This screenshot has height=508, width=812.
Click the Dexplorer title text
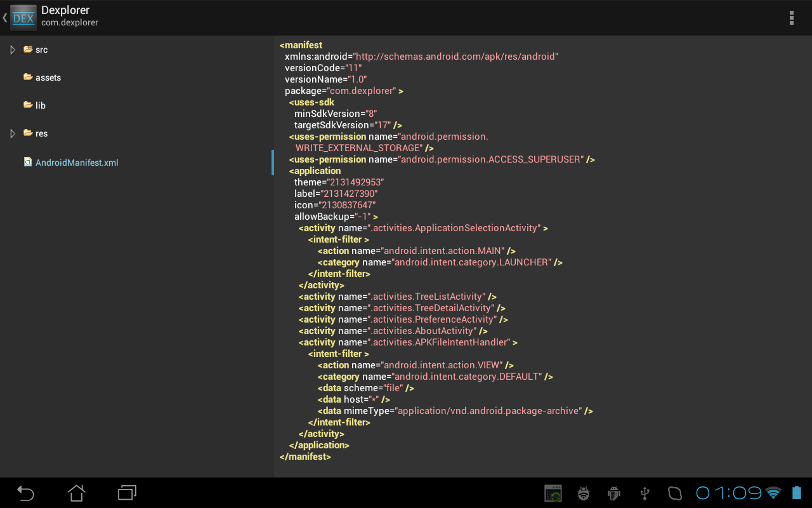65,10
